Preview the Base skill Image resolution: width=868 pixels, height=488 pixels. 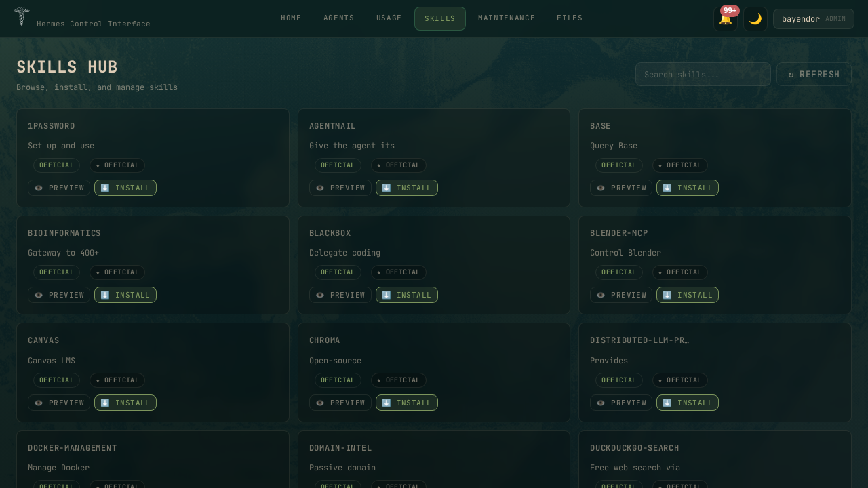point(621,188)
